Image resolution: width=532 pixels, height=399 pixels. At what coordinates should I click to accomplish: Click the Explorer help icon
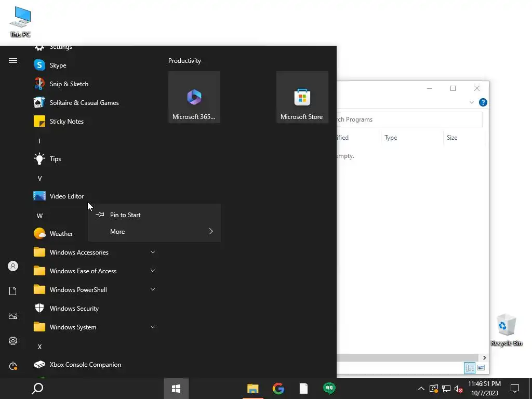tap(483, 102)
